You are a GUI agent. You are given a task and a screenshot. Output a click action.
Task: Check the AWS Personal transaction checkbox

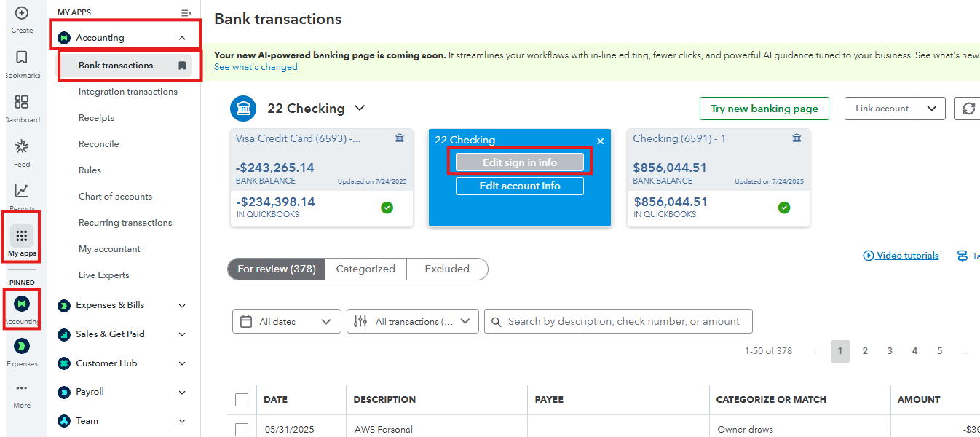242,430
